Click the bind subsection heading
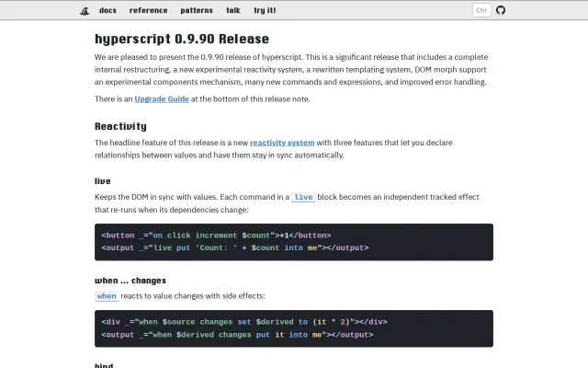Image resolution: width=588 pixels, height=368 pixels. [104, 365]
